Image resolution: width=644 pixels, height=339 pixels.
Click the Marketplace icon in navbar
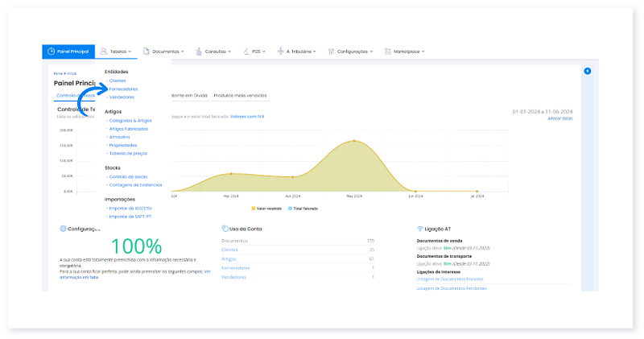click(x=388, y=52)
